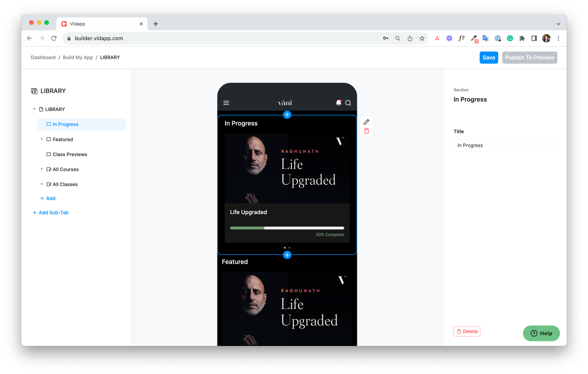This screenshot has width=588, height=374.
Task: Open the hamburger menu in phone preview
Action: click(226, 103)
